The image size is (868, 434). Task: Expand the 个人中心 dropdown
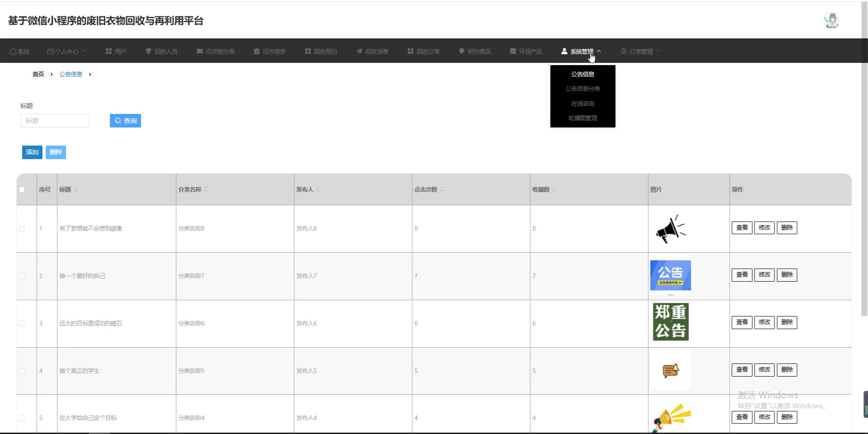point(66,52)
